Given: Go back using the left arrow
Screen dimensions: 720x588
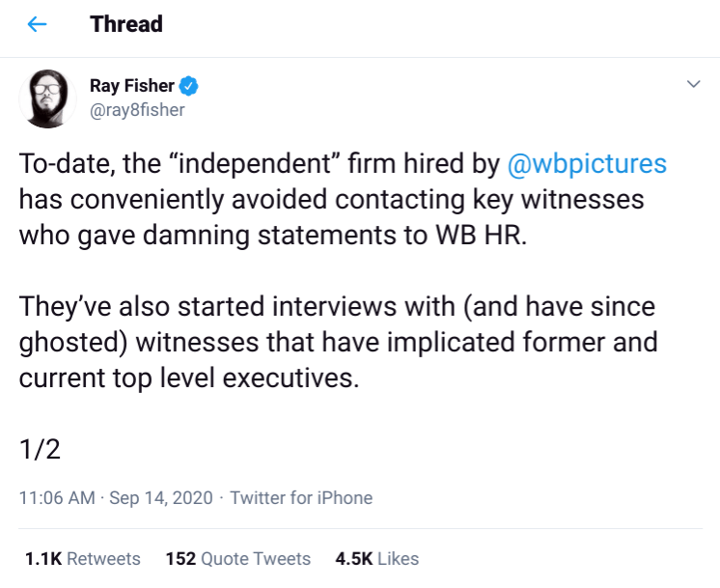Looking at the screenshot, I should pos(38,25).
